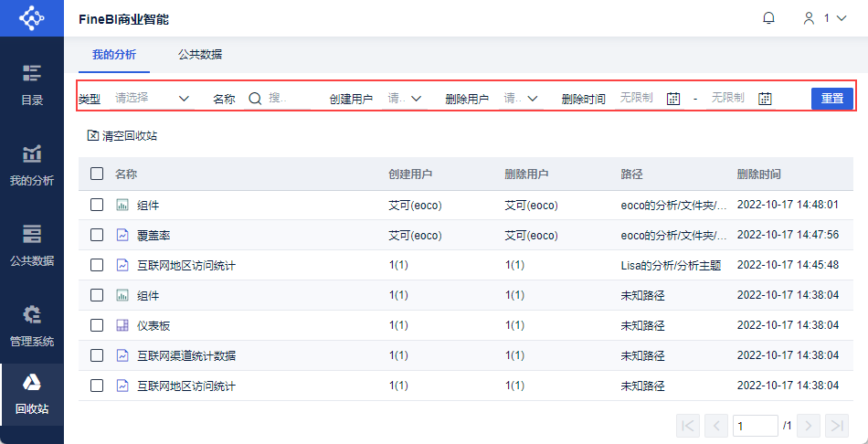This screenshot has height=444, width=868.
Task: Open the user account menu
Action: 824,18
